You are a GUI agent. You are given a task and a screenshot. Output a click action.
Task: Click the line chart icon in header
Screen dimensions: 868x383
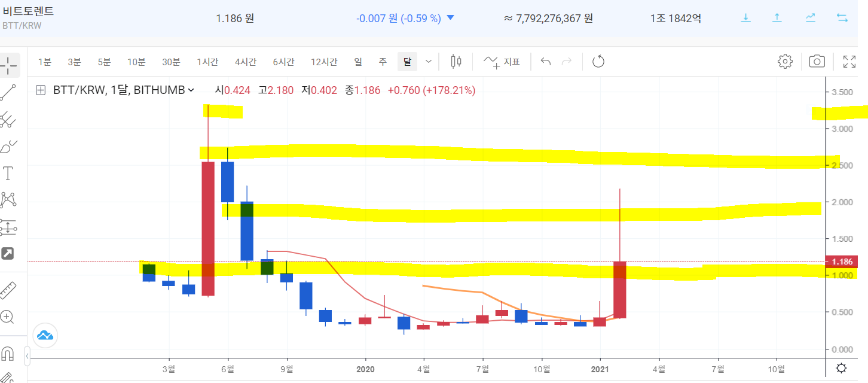[x=810, y=18]
